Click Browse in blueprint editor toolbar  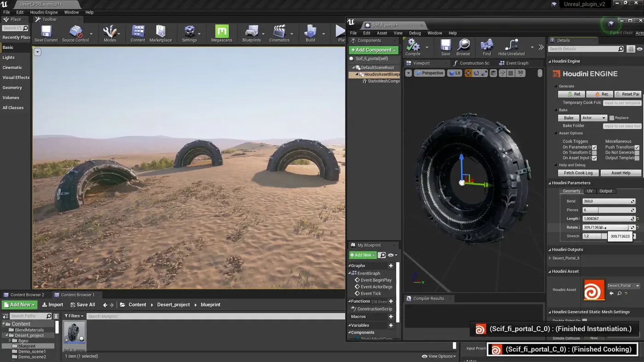(463, 47)
